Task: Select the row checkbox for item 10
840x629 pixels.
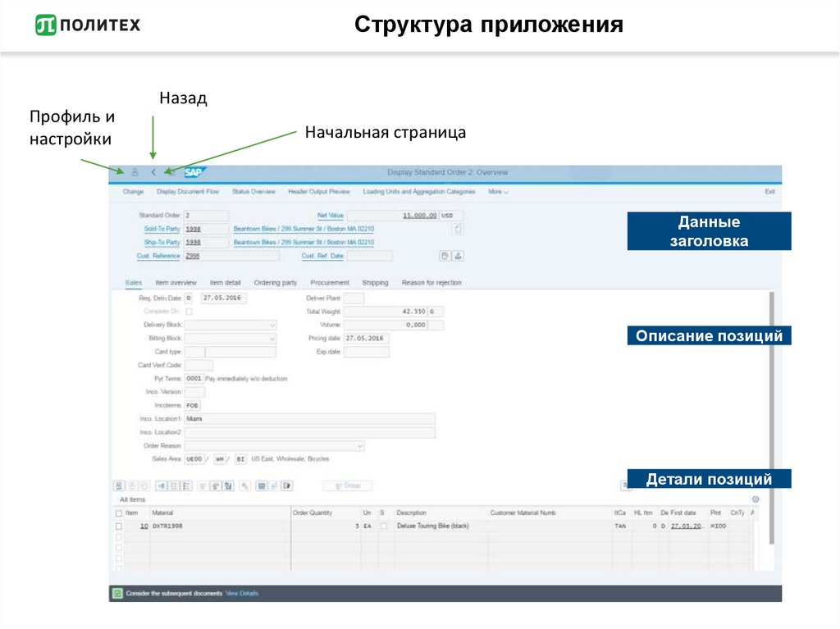Action: click(119, 526)
